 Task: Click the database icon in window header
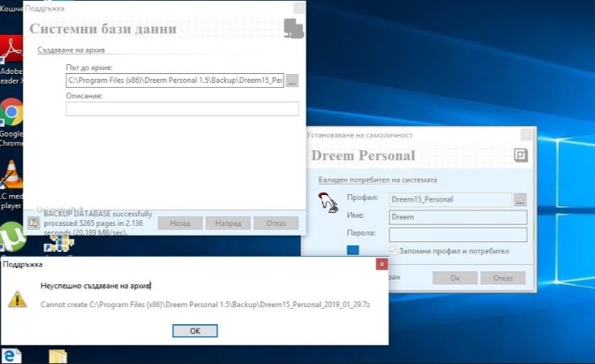[x=293, y=28]
